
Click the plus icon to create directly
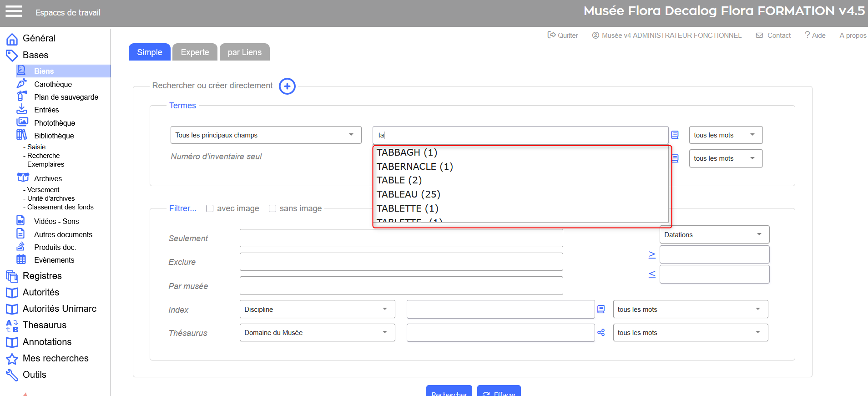point(287,86)
